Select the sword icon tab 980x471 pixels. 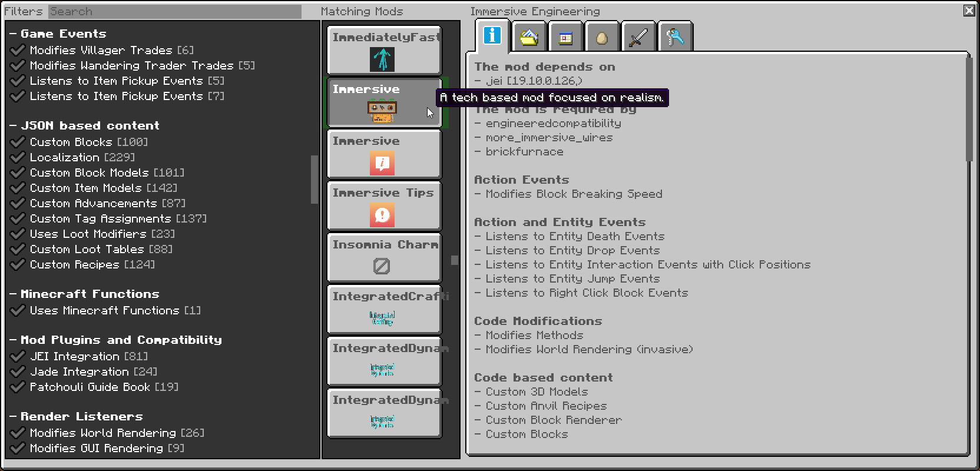tap(638, 38)
